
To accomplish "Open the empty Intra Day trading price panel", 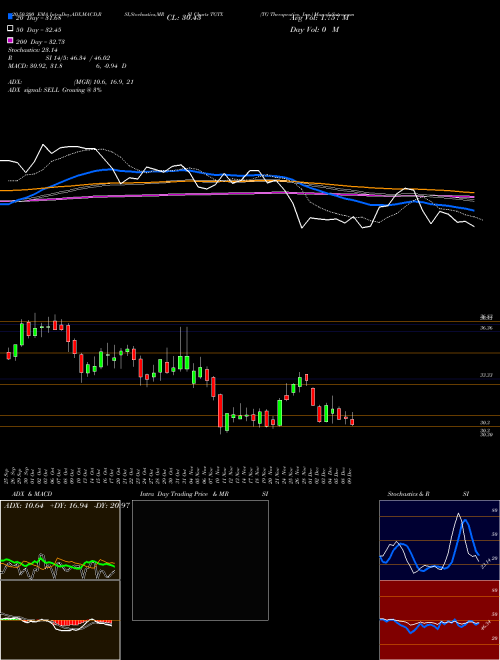I will point(200,560).
